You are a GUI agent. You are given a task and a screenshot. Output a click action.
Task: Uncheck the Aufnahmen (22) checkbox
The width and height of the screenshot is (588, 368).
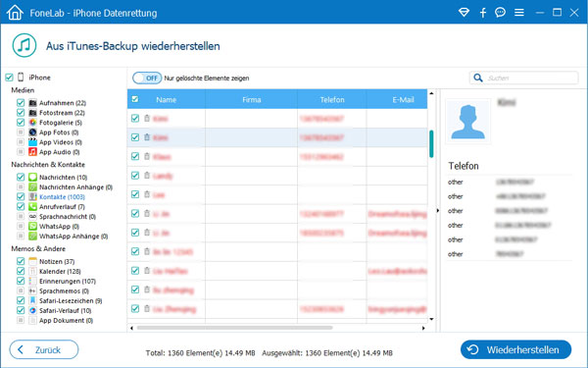(x=21, y=102)
